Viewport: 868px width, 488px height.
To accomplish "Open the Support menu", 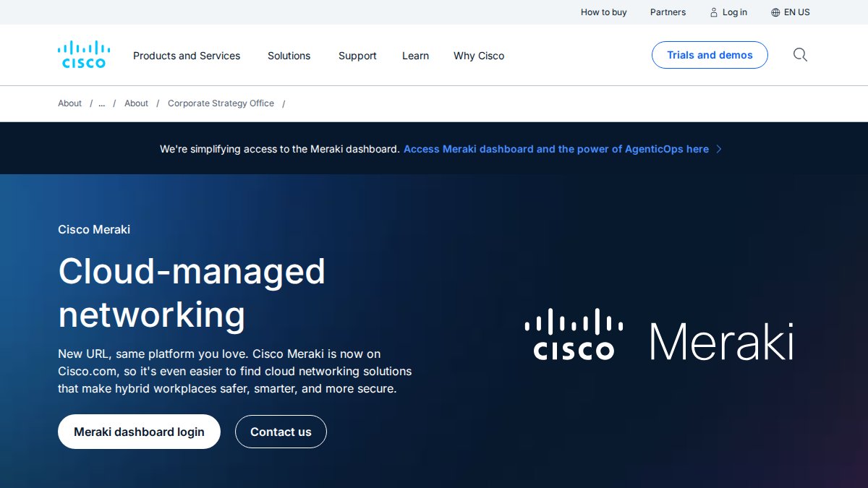I will (x=357, y=56).
